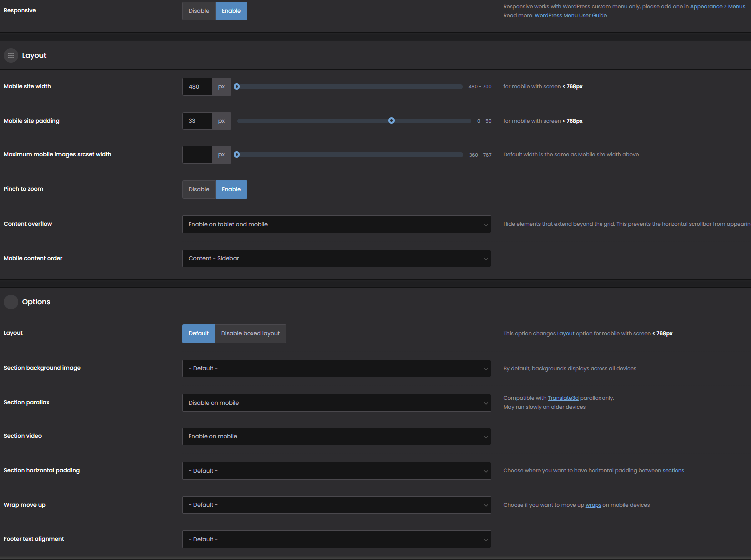Click the '480 - 700' range text
The width and height of the screenshot is (751, 560).
point(480,87)
